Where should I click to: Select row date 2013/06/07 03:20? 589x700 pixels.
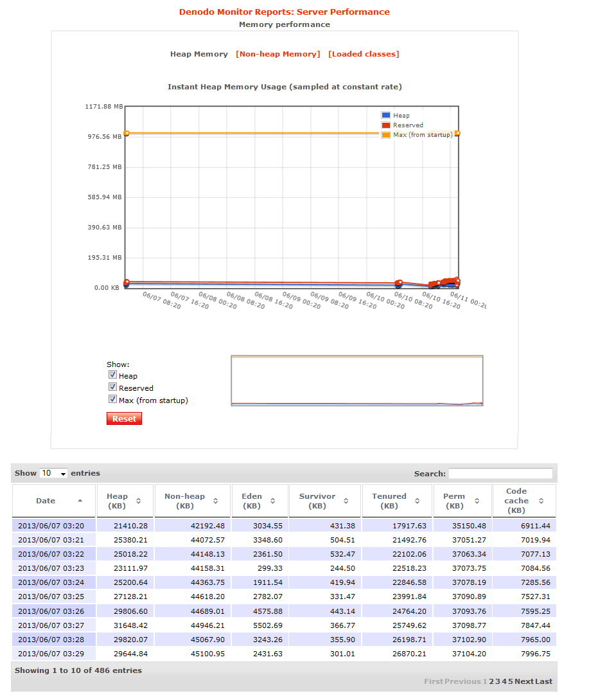(x=51, y=526)
